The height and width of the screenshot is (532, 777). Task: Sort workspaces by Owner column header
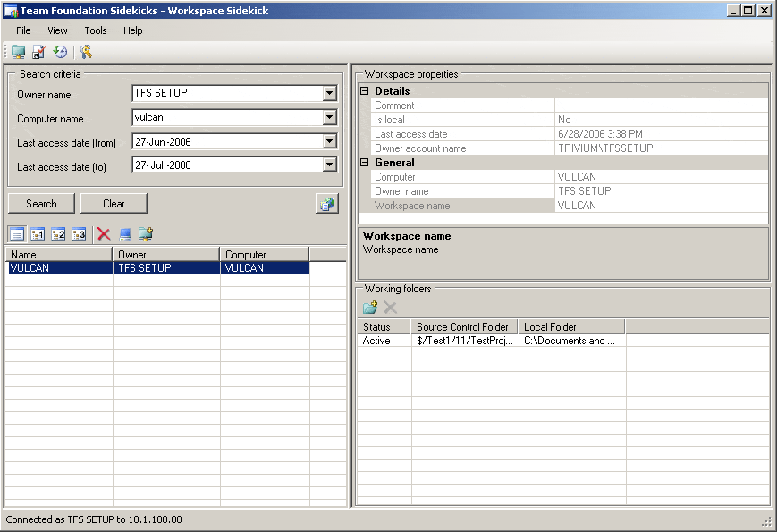click(x=166, y=255)
